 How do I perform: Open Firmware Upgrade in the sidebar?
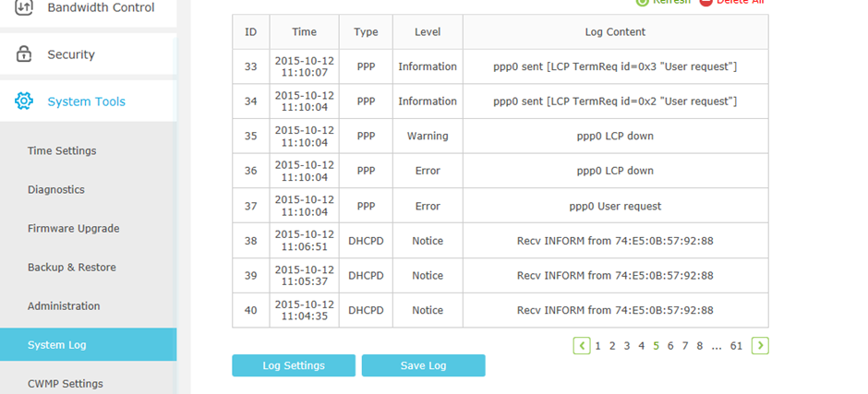(74, 228)
